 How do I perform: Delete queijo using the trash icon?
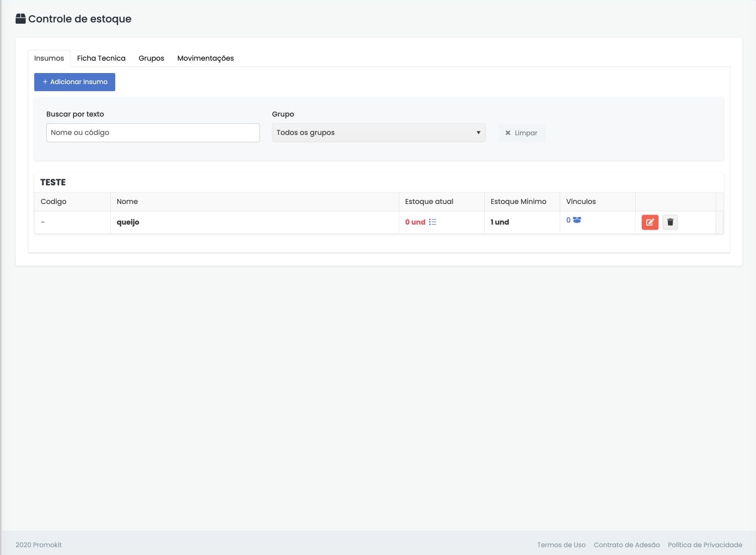pos(670,222)
